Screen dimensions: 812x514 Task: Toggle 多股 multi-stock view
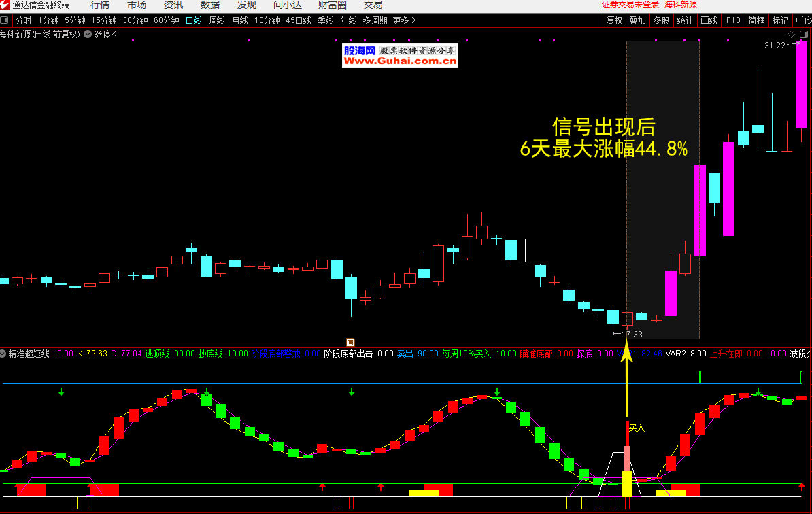pos(661,20)
